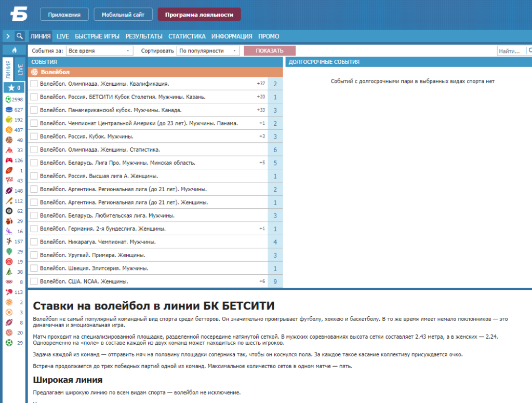532x403 pixels.
Task: Switch to vertical ЛИНИЯ sidebar tab
Action: (x=8, y=69)
